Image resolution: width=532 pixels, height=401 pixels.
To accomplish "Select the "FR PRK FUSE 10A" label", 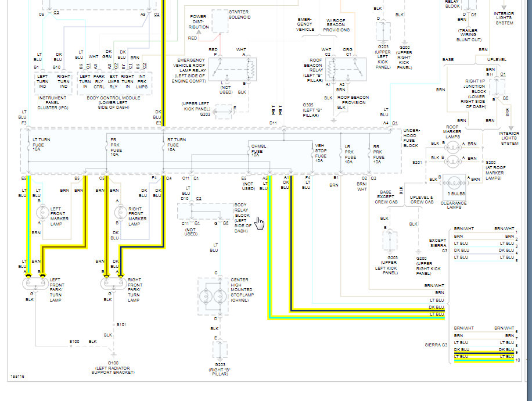I will coord(116,147).
